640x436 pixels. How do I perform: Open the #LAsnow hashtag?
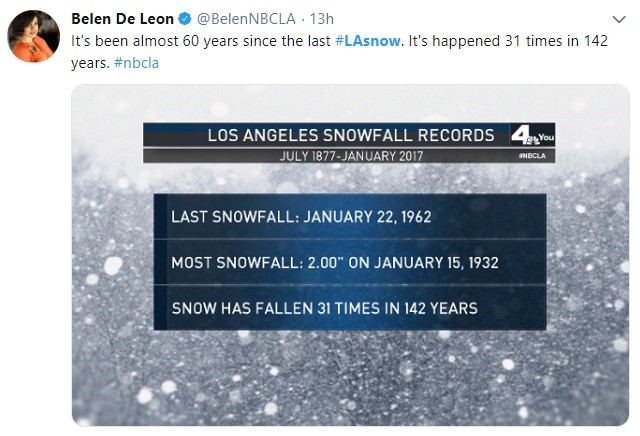point(367,41)
